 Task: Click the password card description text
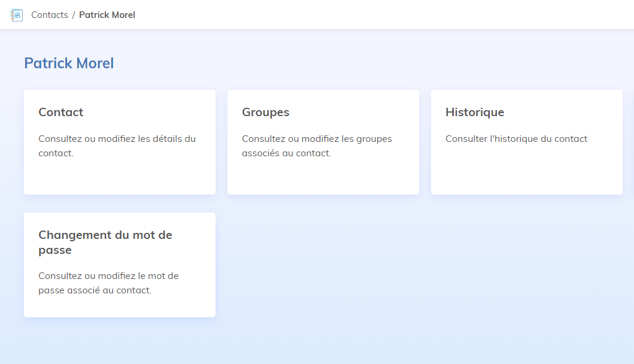point(108,283)
